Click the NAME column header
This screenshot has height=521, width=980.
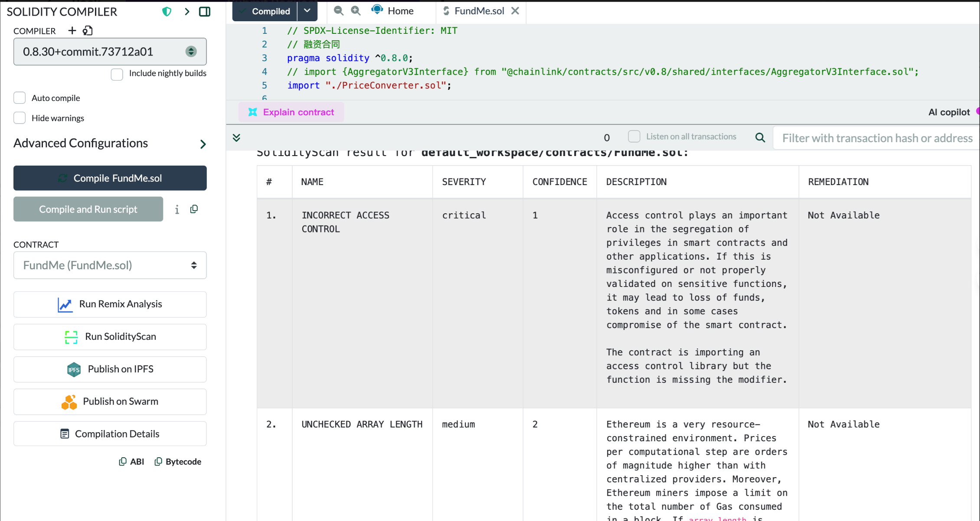(312, 182)
